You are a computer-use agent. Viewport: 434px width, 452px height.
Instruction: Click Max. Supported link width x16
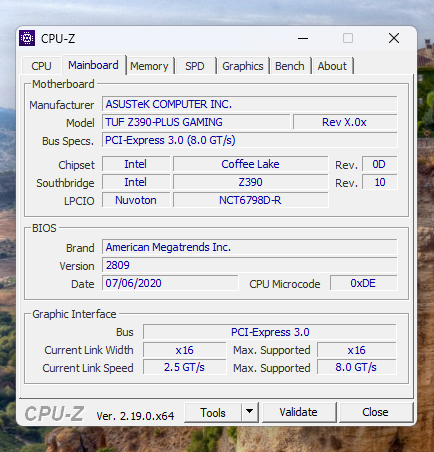(356, 350)
